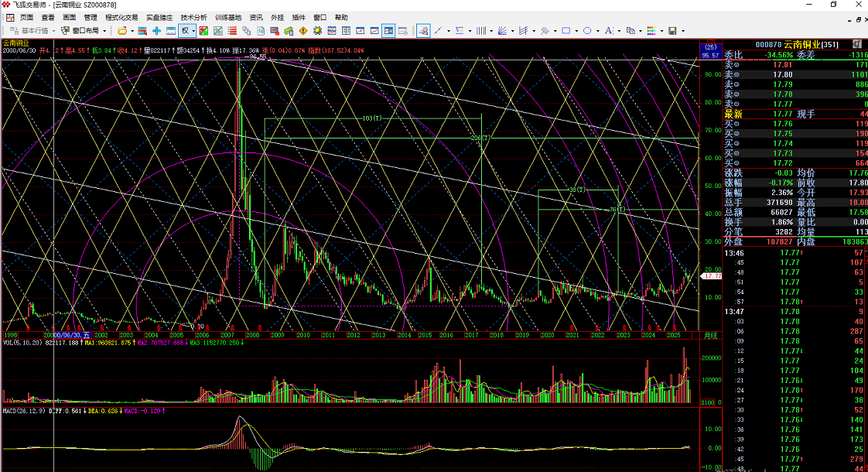
Task: Click the document page icon
Action: pos(261,31)
